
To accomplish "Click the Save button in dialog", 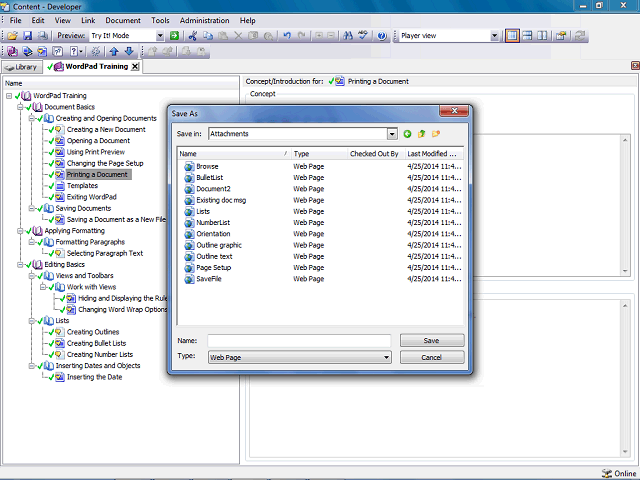I will (432, 340).
